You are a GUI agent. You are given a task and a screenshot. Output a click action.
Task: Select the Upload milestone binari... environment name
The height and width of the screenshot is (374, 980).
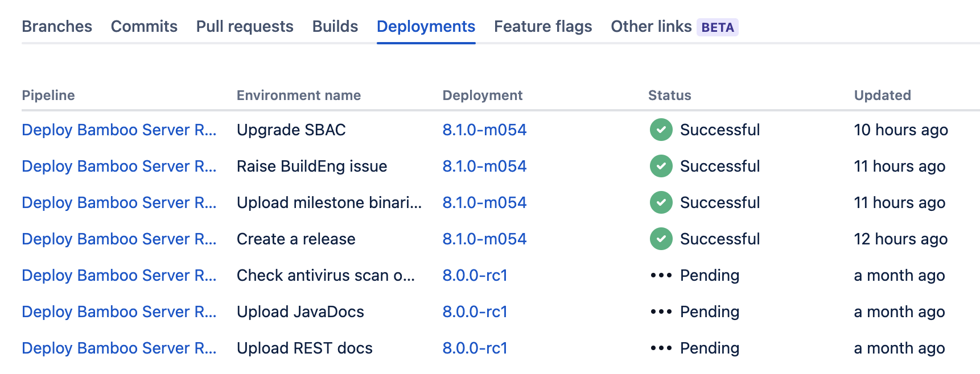[x=330, y=202]
